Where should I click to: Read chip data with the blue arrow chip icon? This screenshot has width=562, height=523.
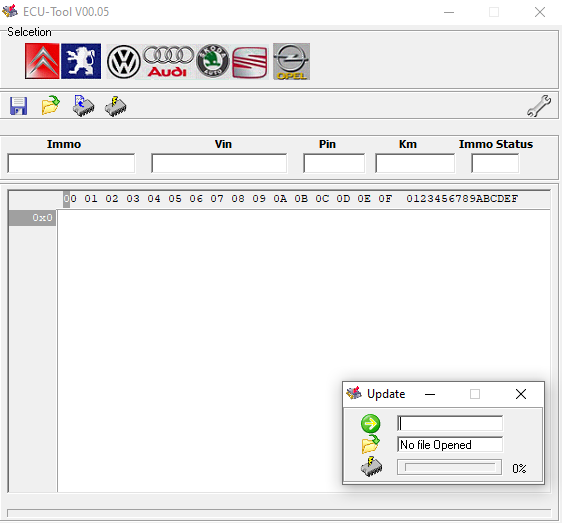83,106
